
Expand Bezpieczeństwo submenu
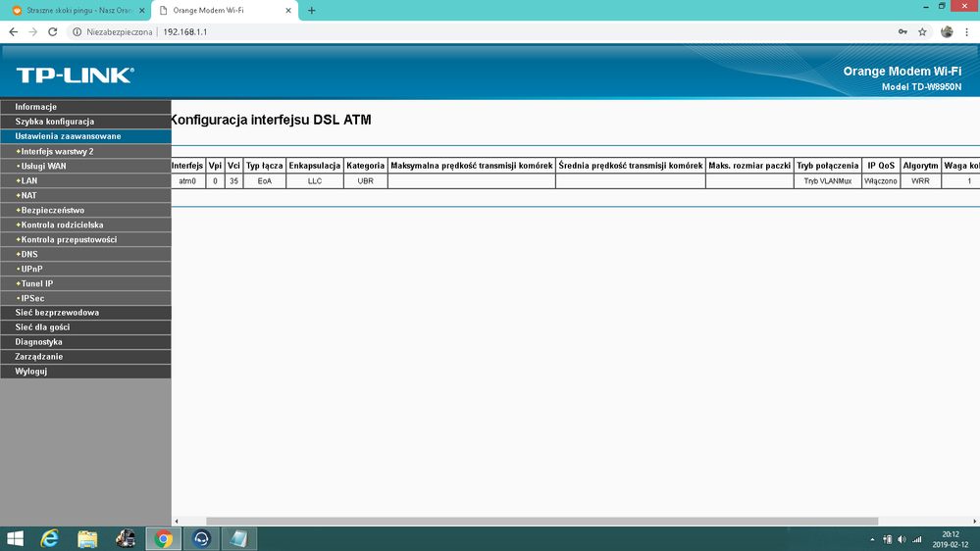[x=85, y=210]
